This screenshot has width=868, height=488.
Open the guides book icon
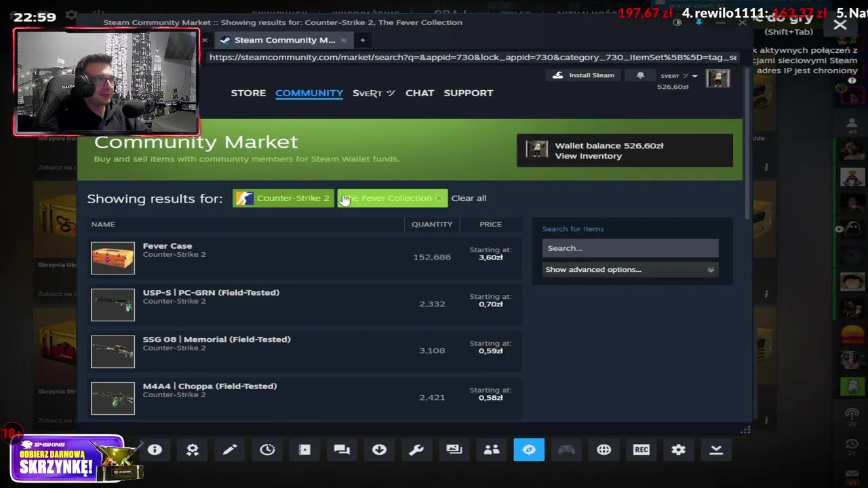[x=304, y=450]
